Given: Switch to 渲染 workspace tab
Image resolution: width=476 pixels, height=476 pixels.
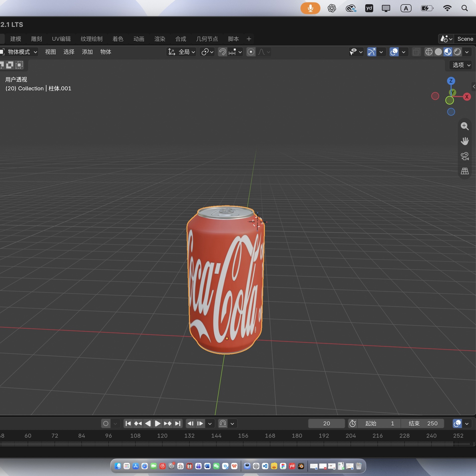Looking at the screenshot, I should [x=160, y=39].
